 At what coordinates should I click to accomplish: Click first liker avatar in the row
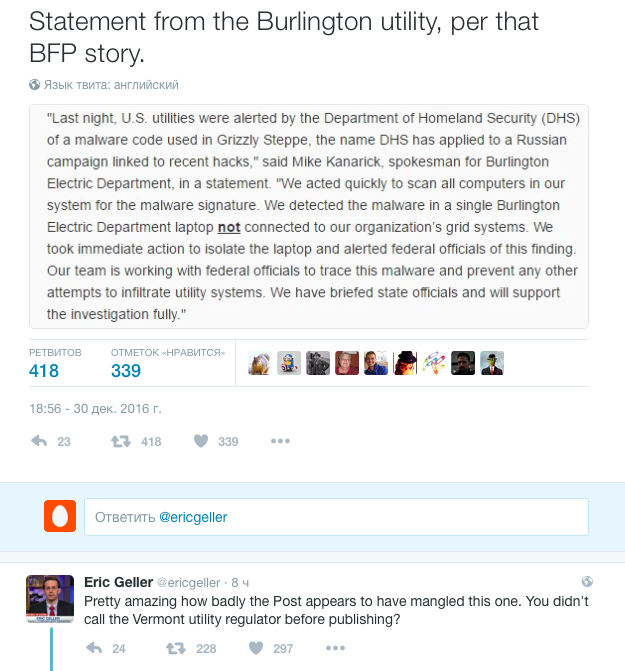tap(260, 363)
